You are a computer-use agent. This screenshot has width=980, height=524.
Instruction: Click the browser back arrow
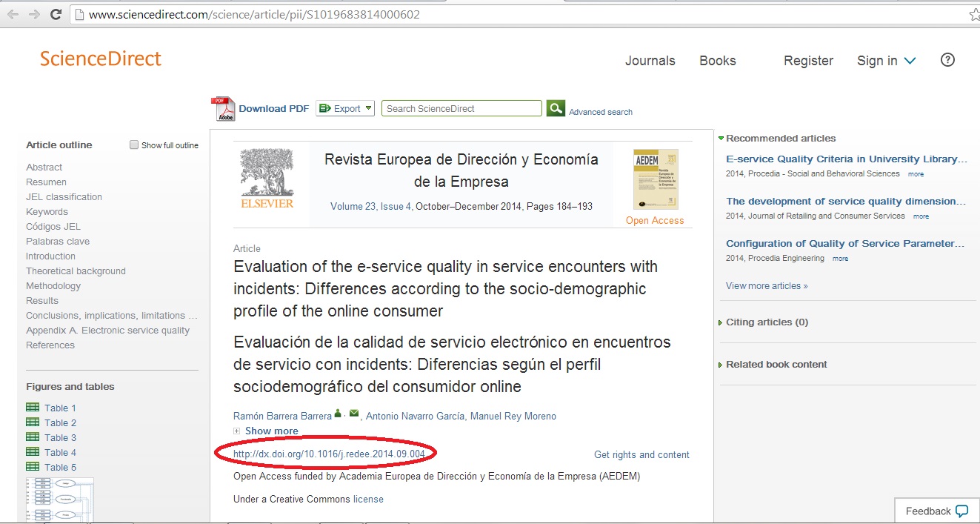(x=12, y=14)
